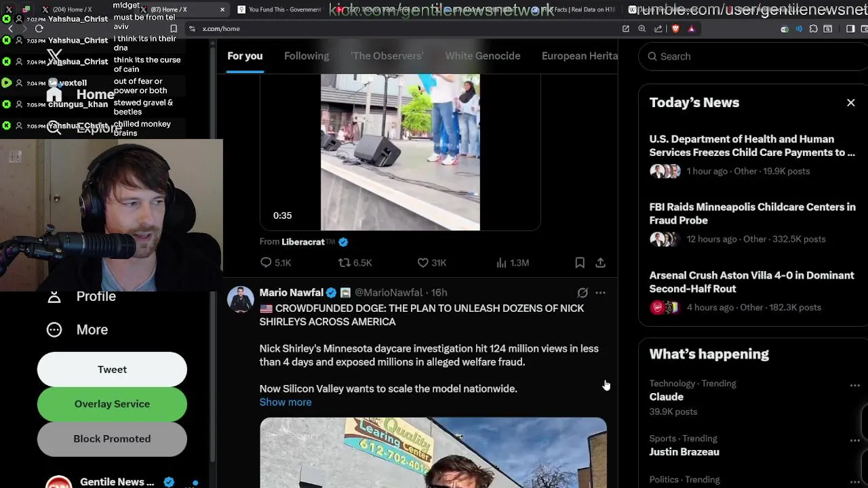Open more menu on Mario Nawfal post
Screen dimensions: 868x488
click(x=600, y=293)
